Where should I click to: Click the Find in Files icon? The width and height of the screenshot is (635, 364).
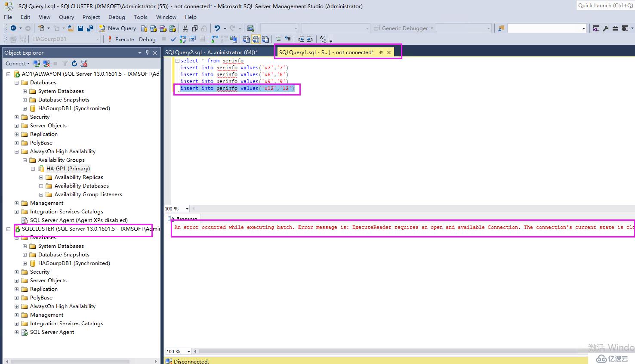(501, 28)
